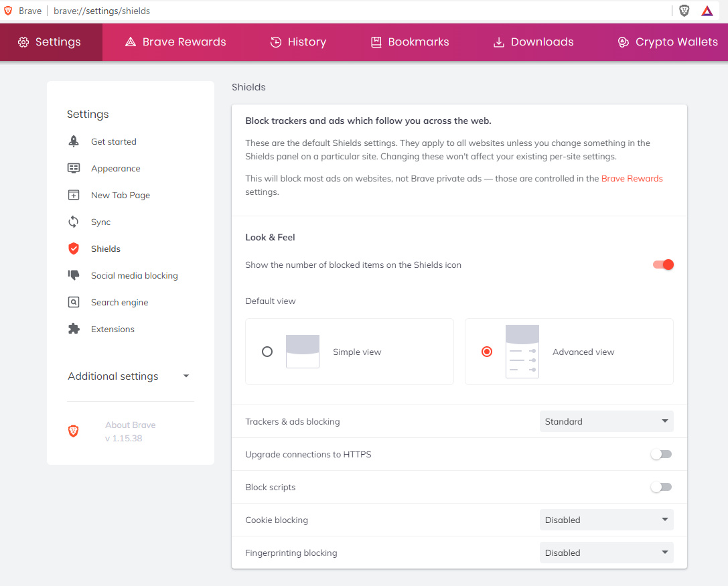
Task: Open Trackers & ads blocking dropdown
Action: 606,421
